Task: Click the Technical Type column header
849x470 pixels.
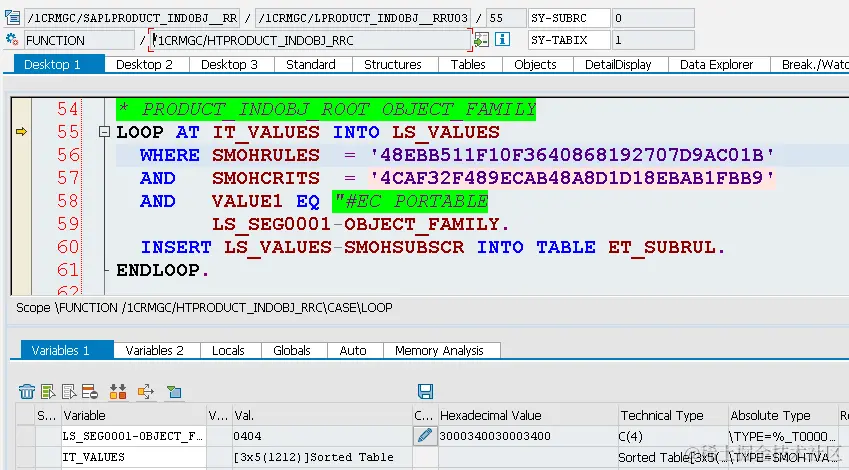Action: [673, 415]
